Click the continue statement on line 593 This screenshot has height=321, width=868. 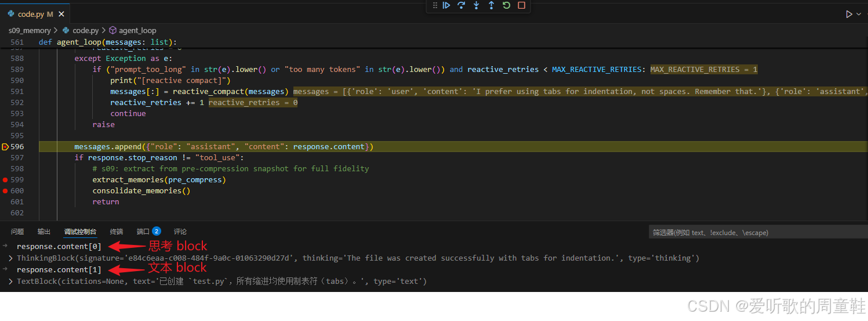128,114
